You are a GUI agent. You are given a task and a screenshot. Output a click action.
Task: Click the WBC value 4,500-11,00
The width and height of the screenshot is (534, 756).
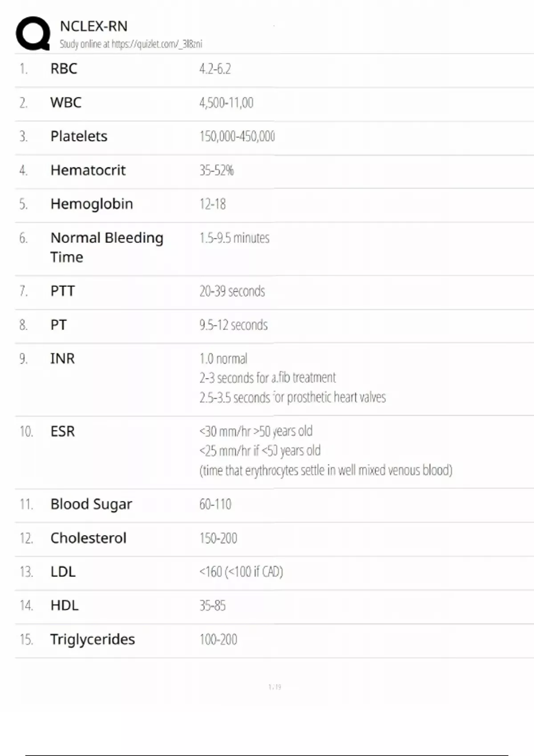click(x=226, y=103)
